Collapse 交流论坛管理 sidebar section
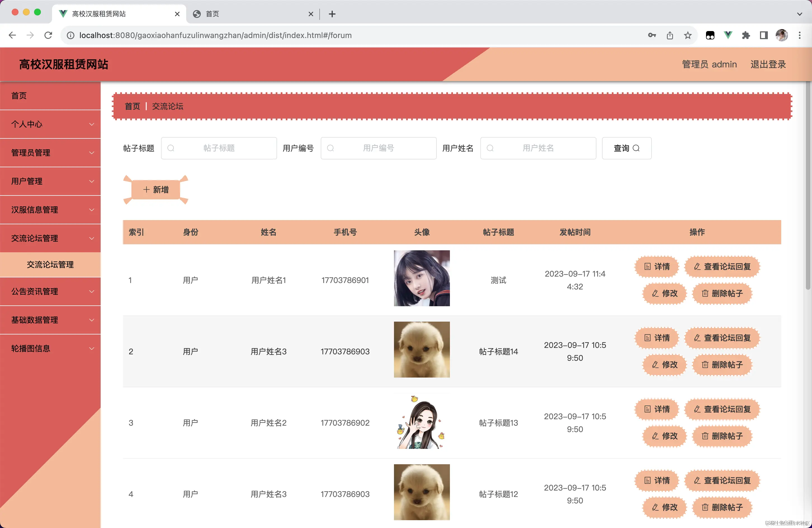 [x=51, y=238]
